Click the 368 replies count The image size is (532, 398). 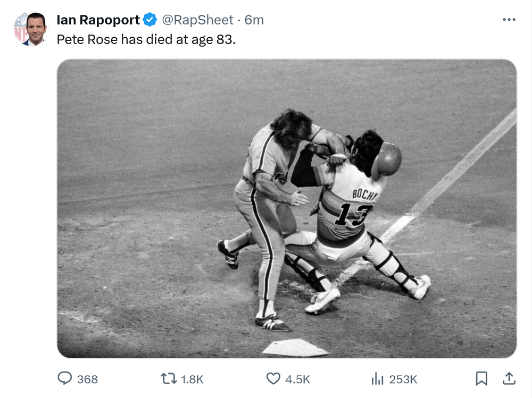tap(87, 379)
